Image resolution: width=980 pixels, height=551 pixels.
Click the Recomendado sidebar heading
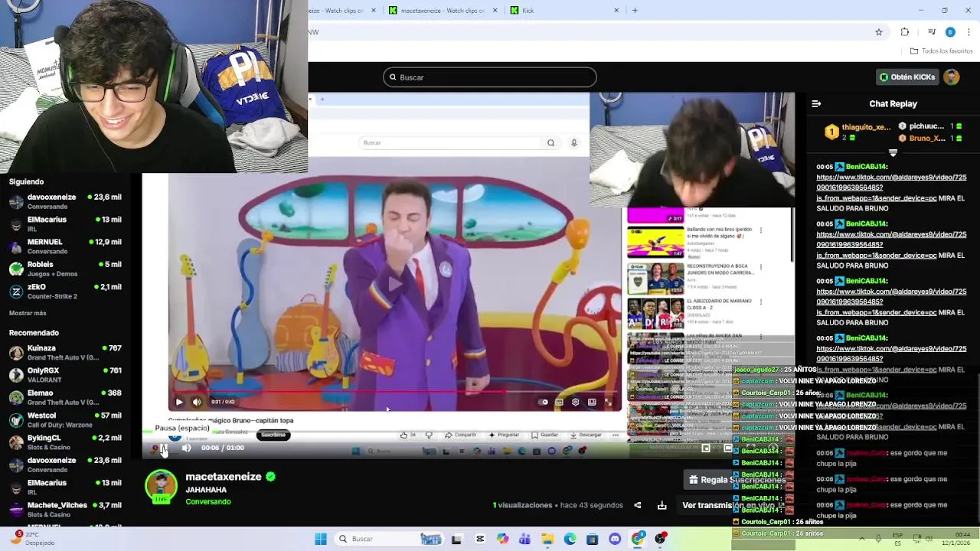34,333
